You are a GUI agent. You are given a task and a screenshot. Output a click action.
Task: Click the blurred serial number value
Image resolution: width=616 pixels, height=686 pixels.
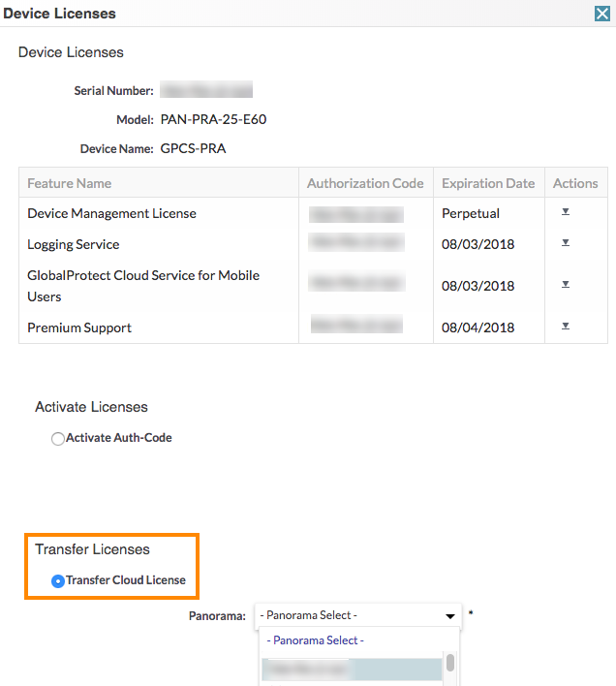click(x=206, y=91)
